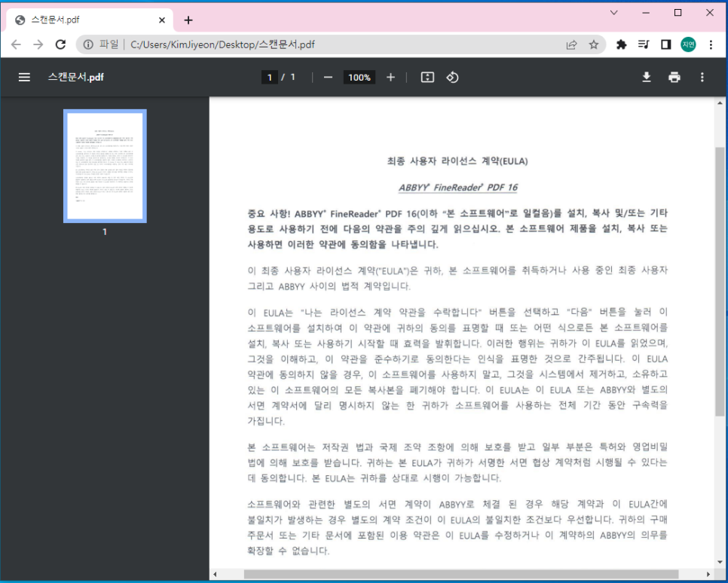View site information icon
This screenshot has height=583, width=728.
coord(87,44)
